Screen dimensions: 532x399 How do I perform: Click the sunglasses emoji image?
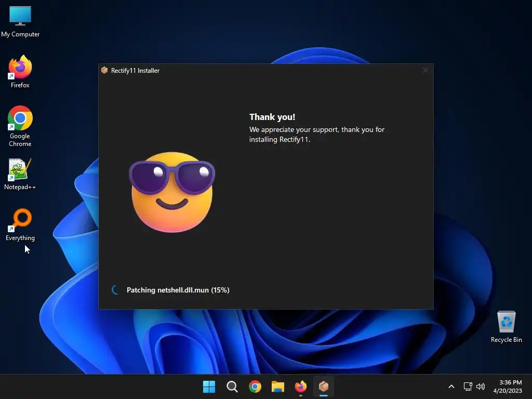172,192
